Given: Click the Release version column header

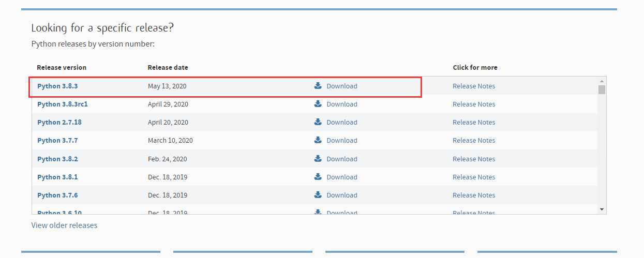Looking at the screenshot, I should pyautogui.click(x=62, y=68).
